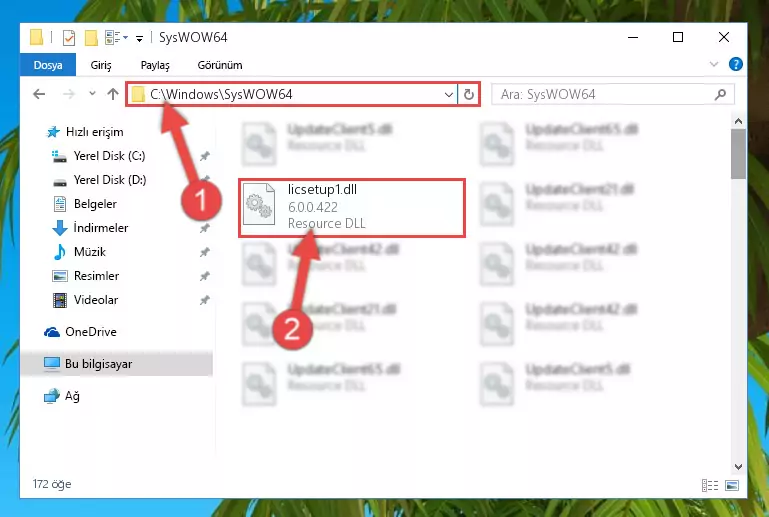Select Hızlı erişim in navigation pane
Viewport: 769px width, 517px height.
[94, 132]
